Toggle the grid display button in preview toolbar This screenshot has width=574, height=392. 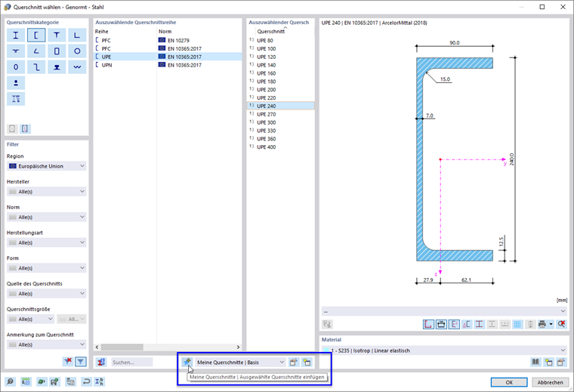pos(517,324)
